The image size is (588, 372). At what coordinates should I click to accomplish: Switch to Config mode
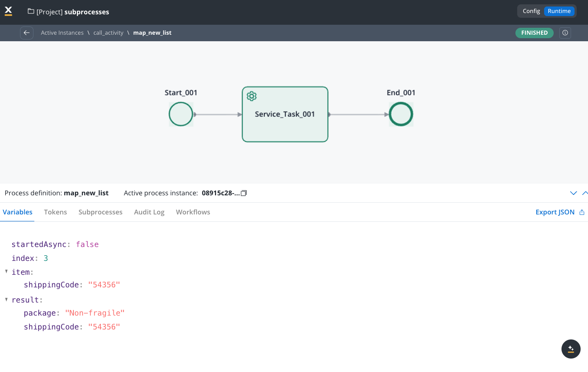point(531,11)
